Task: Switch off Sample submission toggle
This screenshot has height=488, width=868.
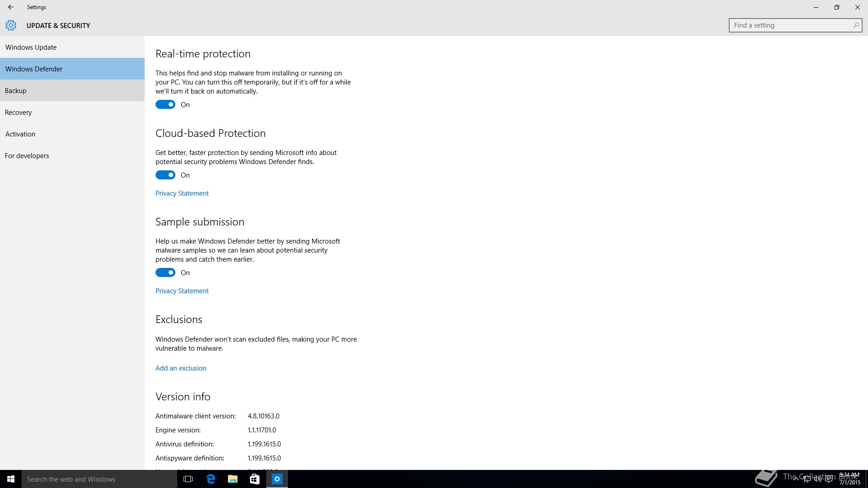Action: [165, 273]
